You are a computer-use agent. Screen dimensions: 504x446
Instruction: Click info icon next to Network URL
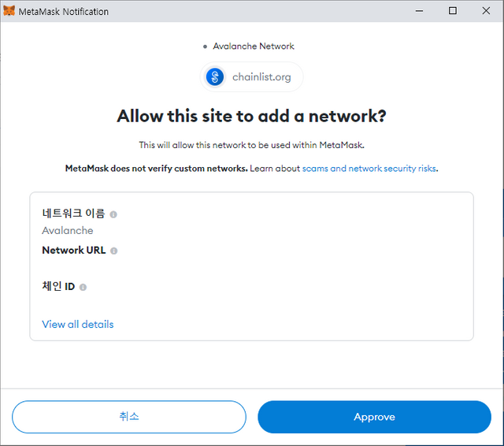click(113, 251)
